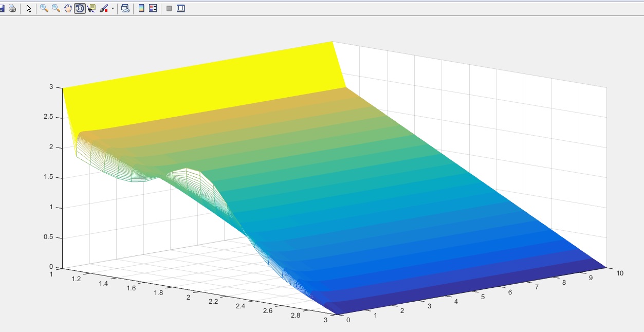The image size is (644, 332).
Task: Toggle the Insert Colorbar button
Action: tap(141, 9)
